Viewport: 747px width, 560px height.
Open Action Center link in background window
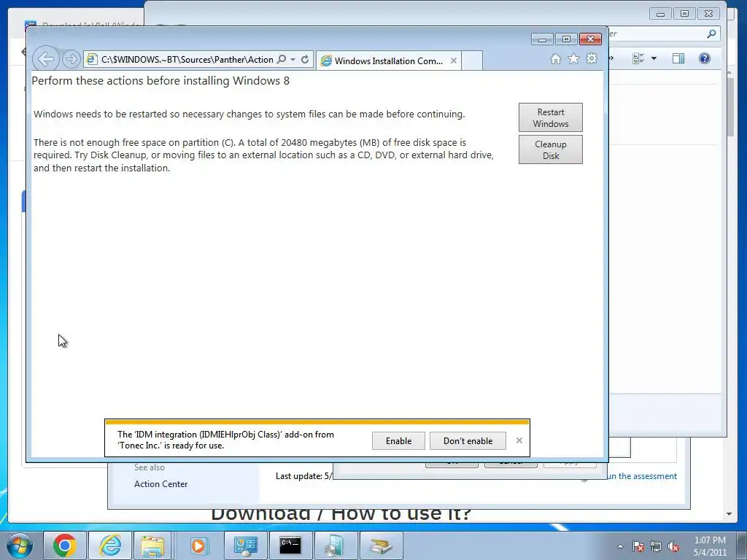click(161, 484)
